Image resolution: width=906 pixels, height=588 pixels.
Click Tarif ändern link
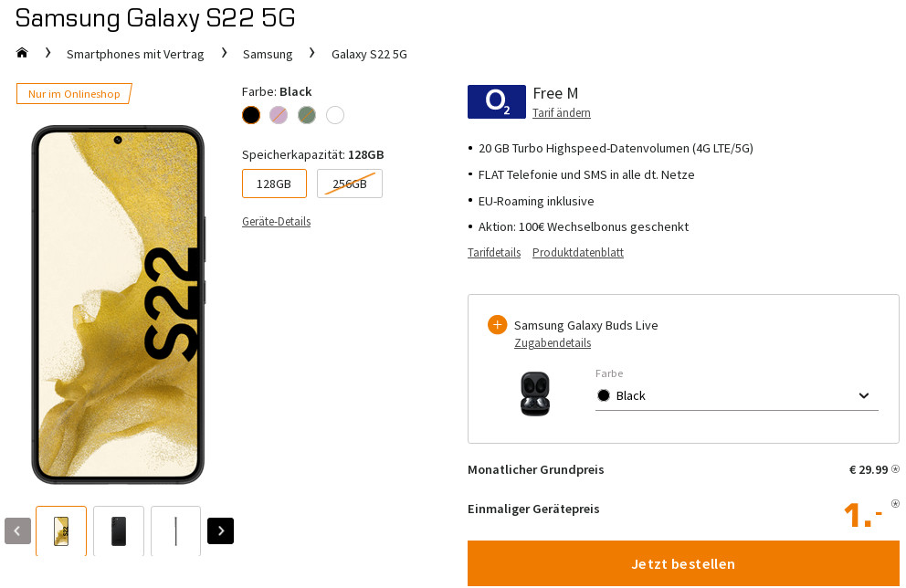(561, 113)
